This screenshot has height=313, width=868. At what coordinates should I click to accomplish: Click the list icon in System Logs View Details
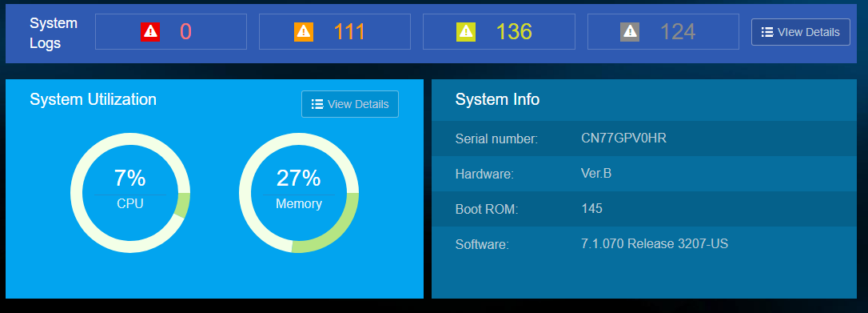coord(767,32)
